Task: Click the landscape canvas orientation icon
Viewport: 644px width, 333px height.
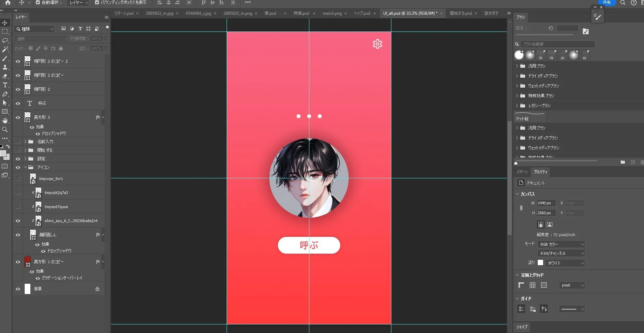Action: click(x=550, y=225)
